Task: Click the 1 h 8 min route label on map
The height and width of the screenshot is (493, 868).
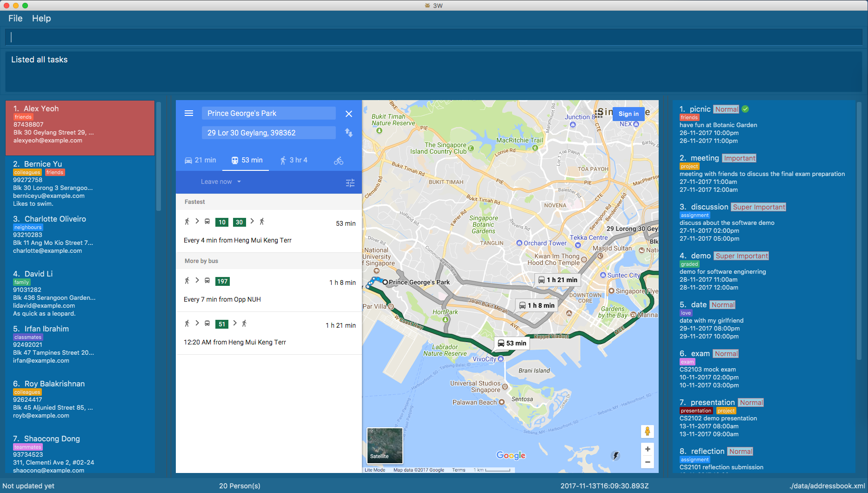Action: (537, 305)
